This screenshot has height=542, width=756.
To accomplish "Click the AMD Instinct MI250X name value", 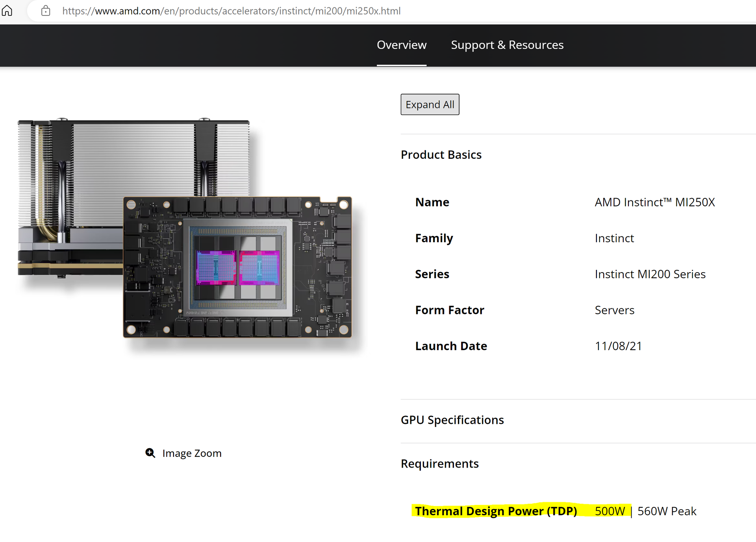I will coord(654,202).
